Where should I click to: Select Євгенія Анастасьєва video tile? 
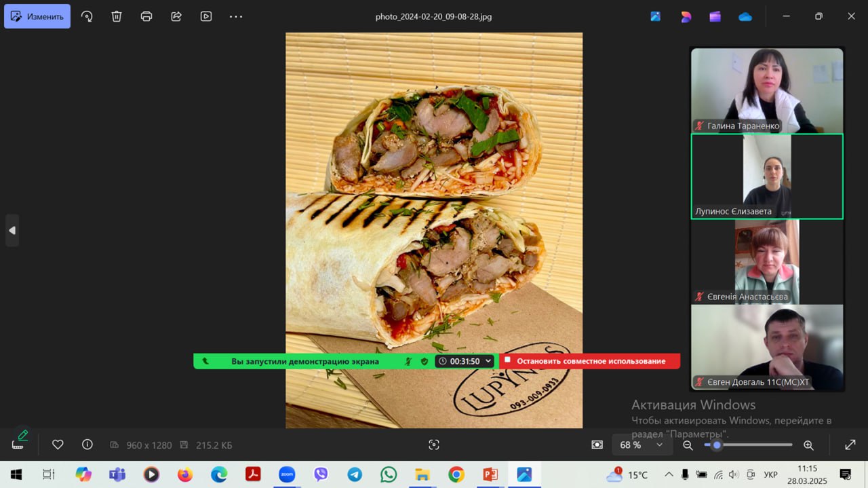click(x=767, y=261)
